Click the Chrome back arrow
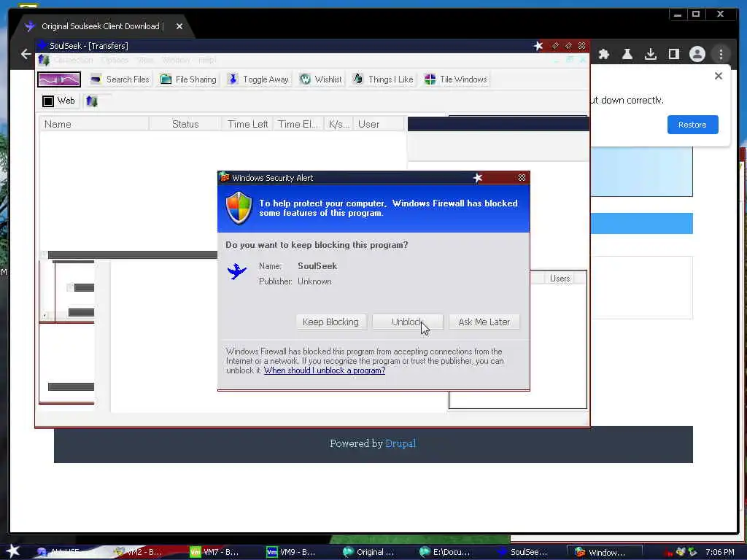Image resolution: width=747 pixels, height=560 pixels. [26, 54]
